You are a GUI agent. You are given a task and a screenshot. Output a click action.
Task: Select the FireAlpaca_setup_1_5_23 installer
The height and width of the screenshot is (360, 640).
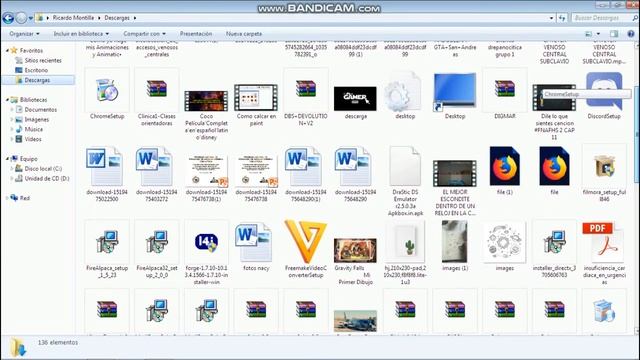(107, 242)
